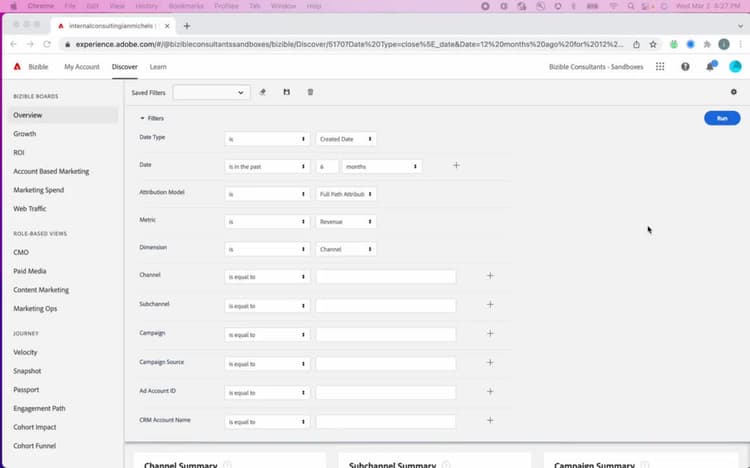Open the ROI board
The height and width of the screenshot is (468, 750).
19,153
